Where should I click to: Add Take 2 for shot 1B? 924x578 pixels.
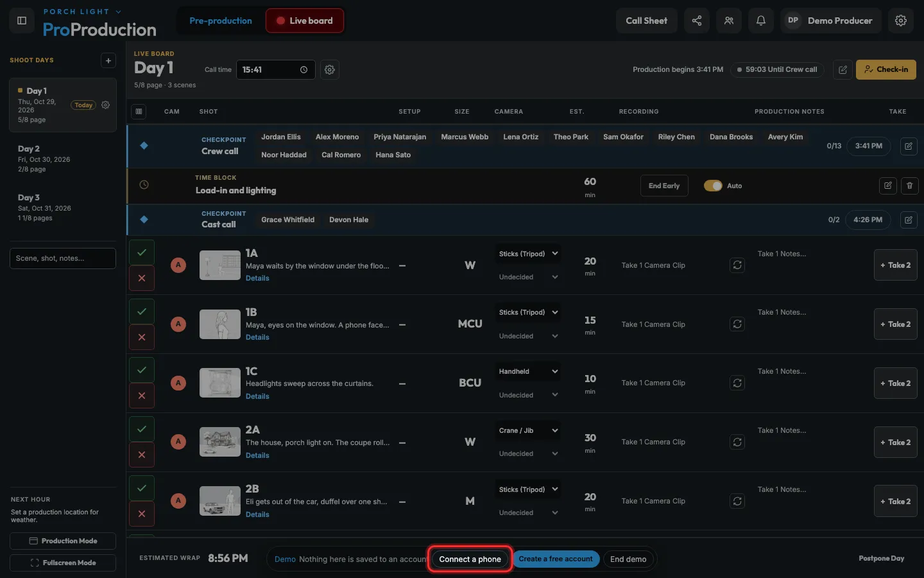point(896,324)
